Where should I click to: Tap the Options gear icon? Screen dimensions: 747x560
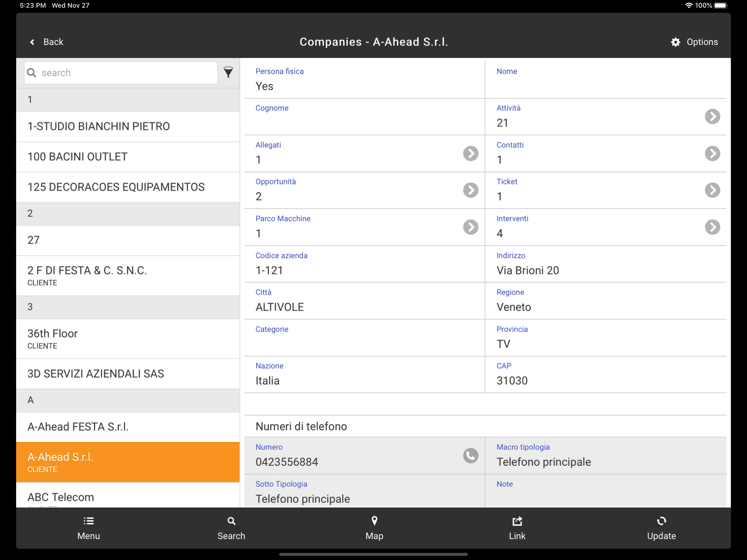tap(675, 42)
